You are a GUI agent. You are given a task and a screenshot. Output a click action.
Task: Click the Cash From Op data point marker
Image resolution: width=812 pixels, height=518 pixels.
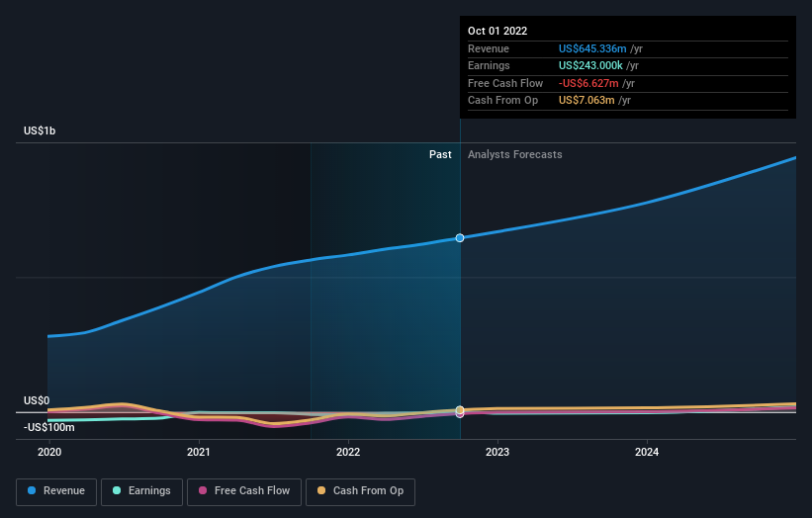pos(460,410)
